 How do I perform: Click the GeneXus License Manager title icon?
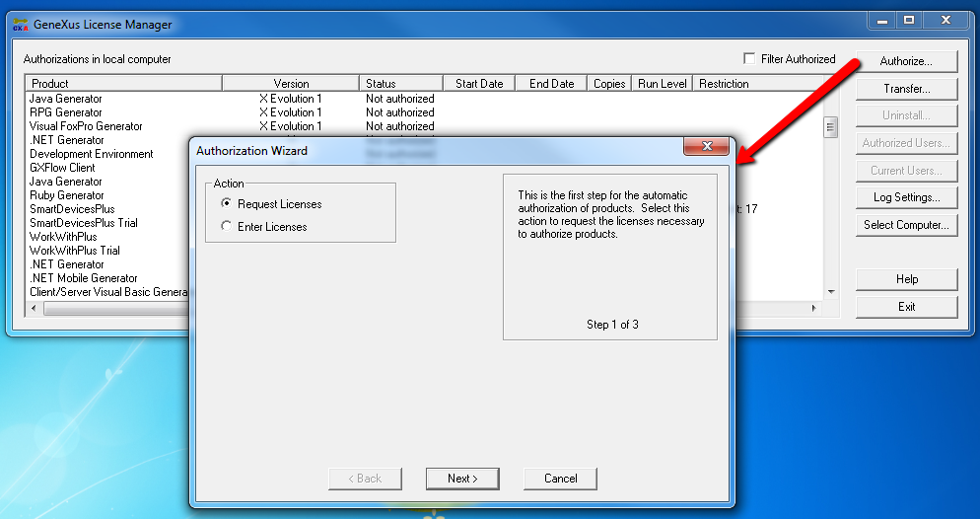(x=21, y=25)
